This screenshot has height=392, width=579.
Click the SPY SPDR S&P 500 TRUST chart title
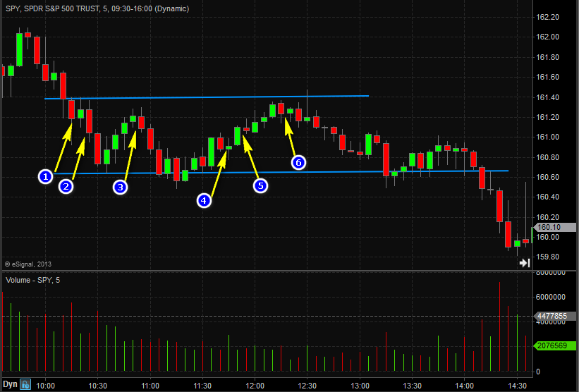click(x=97, y=8)
